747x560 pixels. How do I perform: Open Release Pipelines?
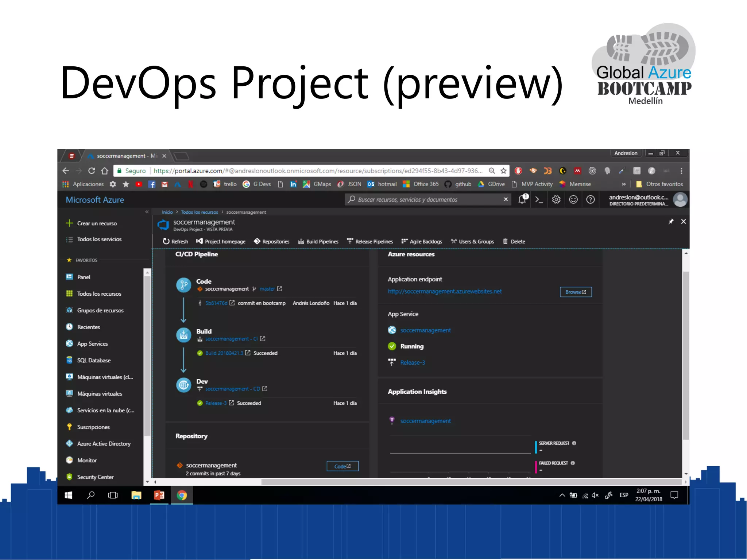[x=370, y=241]
